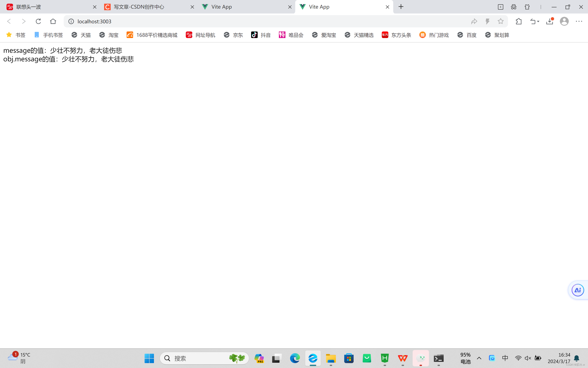588x368 pixels.
Task: Open the 唯品会 bookmark
Action: [x=291, y=35]
